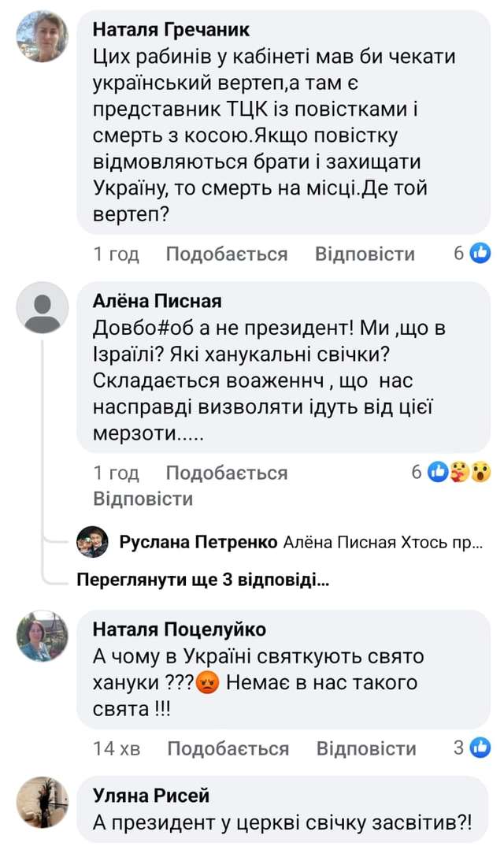
Task: Reply to Наталя Поцелуйко's comment
Action: (x=366, y=748)
